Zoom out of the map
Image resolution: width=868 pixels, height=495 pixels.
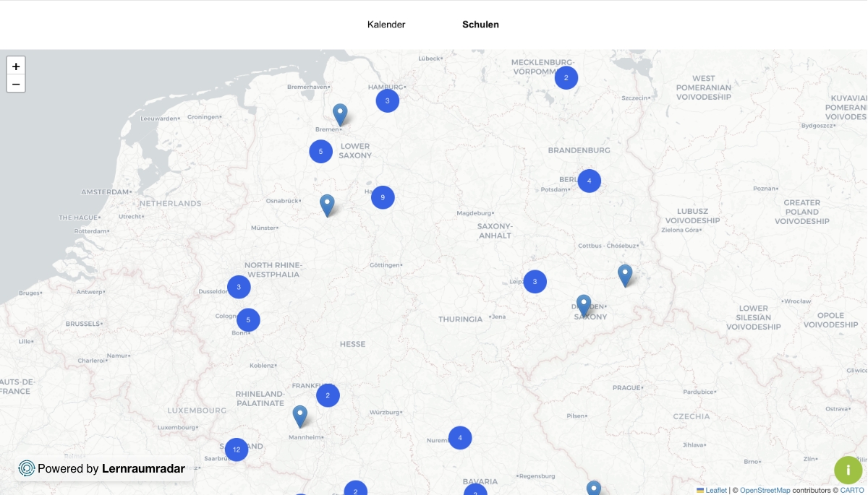(x=16, y=84)
